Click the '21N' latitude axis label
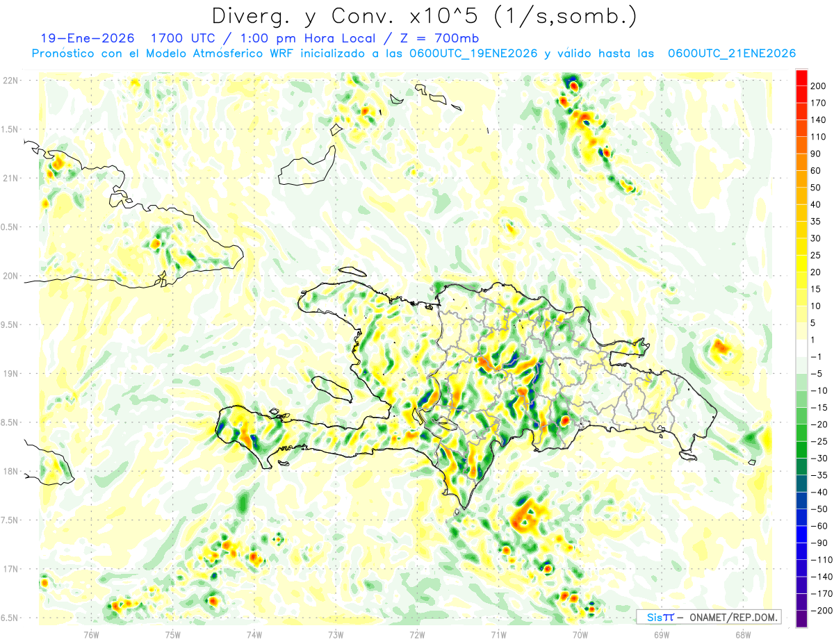The image size is (834, 644). 10,179
